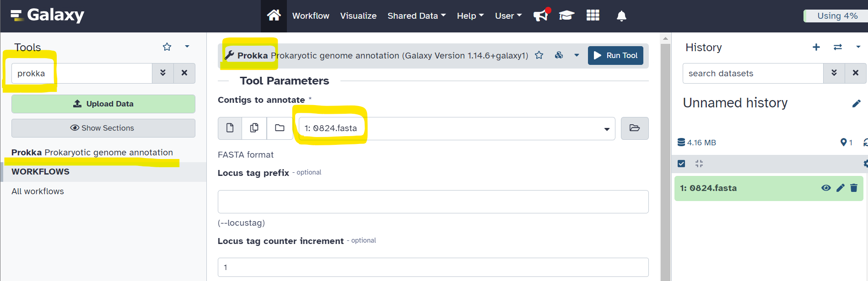Viewport: 868px width, 281px height.
Task: Open Tools panel options dropdown arrow
Action: click(187, 47)
